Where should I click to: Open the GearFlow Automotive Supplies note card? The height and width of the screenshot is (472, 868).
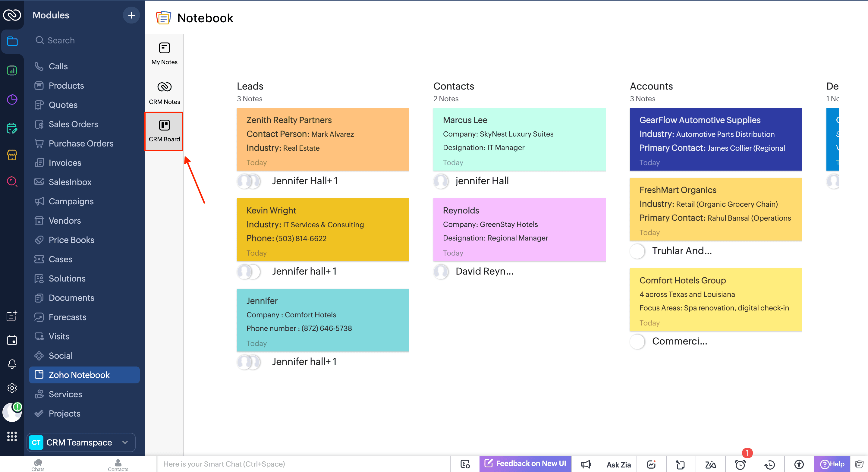pyautogui.click(x=715, y=139)
